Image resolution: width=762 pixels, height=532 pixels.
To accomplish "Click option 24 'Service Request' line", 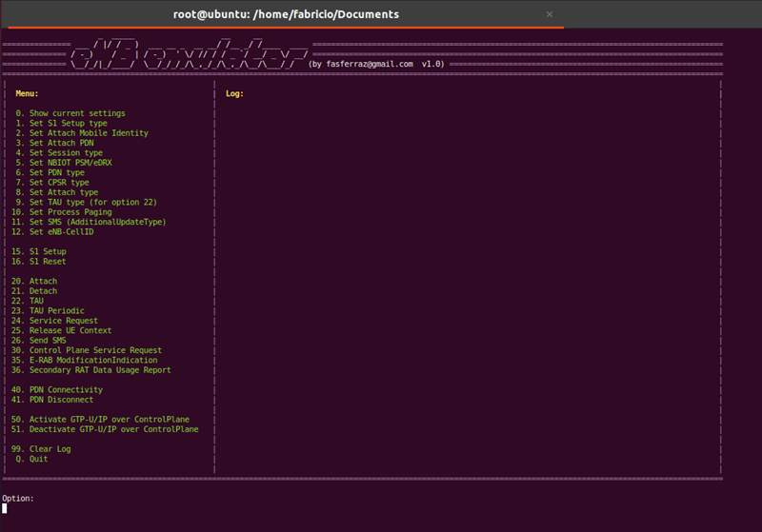I will (54, 321).
